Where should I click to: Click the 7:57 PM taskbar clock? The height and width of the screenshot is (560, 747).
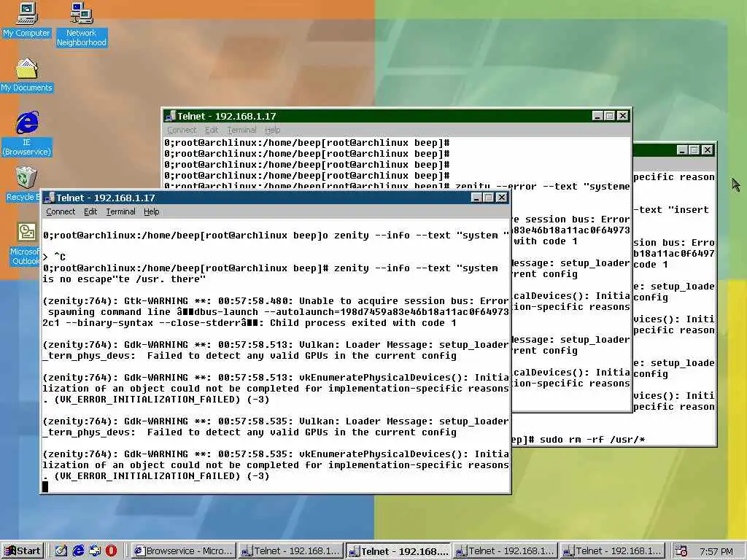pyautogui.click(x=716, y=551)
